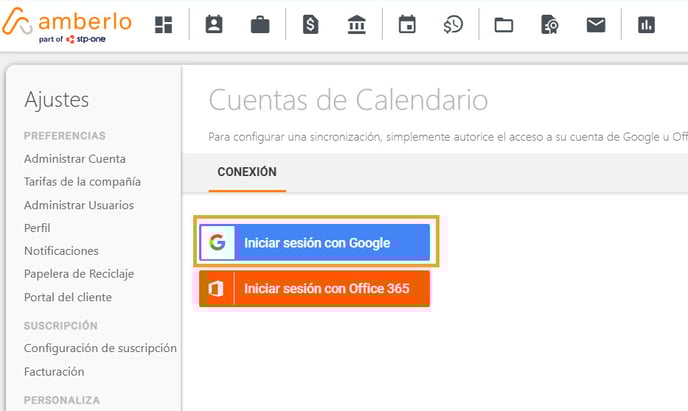Open the time tracking clock-dollar icon
This screenshot has height=411, width=688.
pyautogui.click(x=453, y=25)
